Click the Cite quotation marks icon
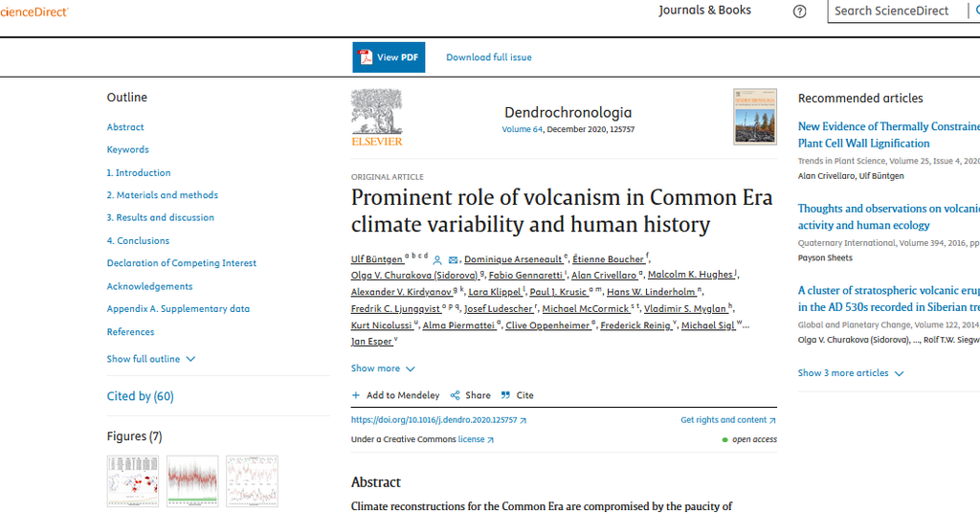Image resolution: width=980 pixels, height=513 pixels. [505, 395]
